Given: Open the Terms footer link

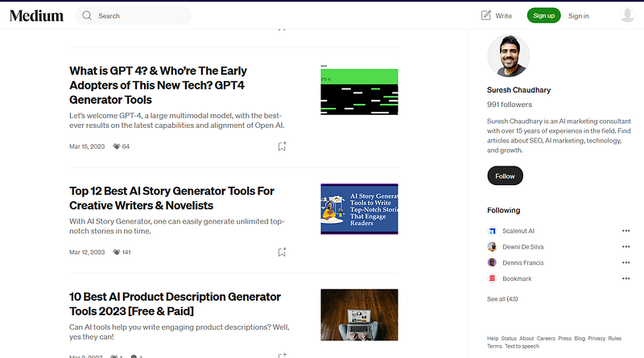Looking at the screenshot, I should tap(494, 346).
